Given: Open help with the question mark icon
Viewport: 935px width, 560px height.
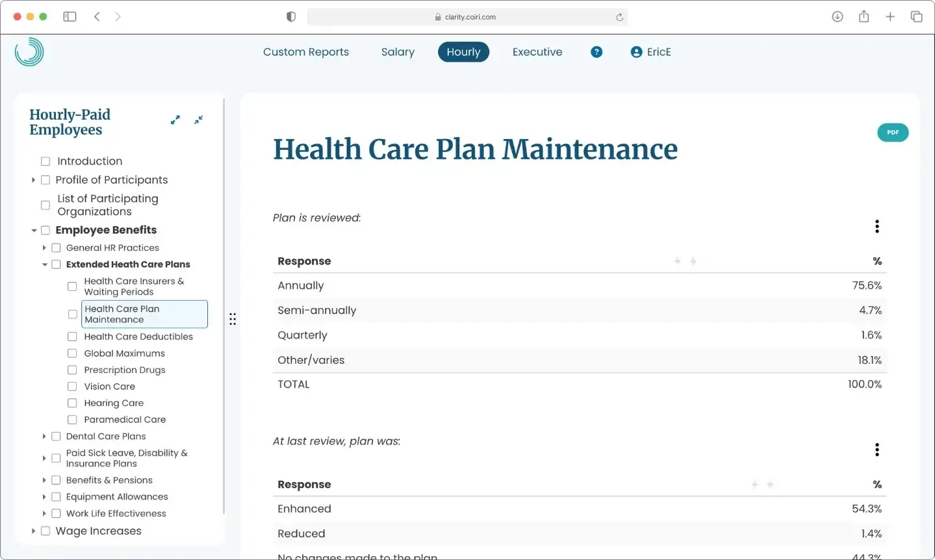Looking at the screenshot, I should pos(596,51).
